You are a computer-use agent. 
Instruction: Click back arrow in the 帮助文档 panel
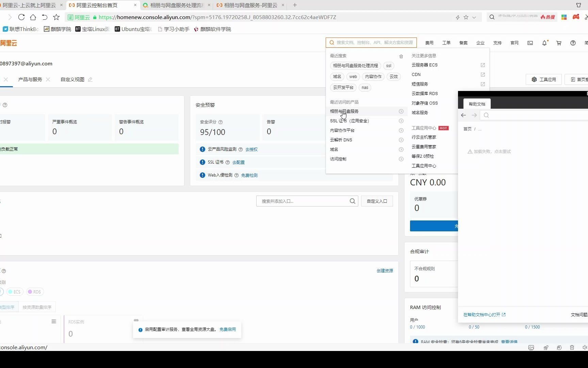[463, 115]
